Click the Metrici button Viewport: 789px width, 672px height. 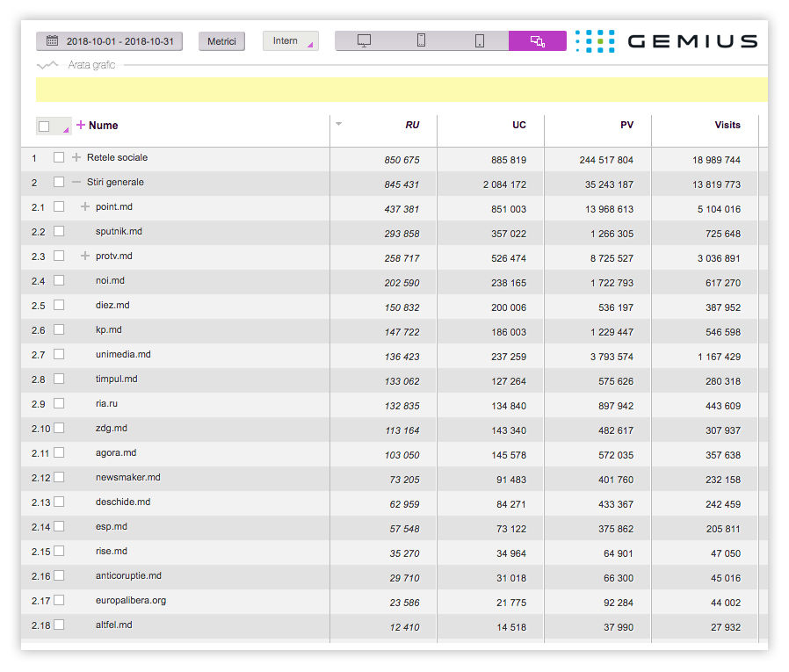[222, 41]
